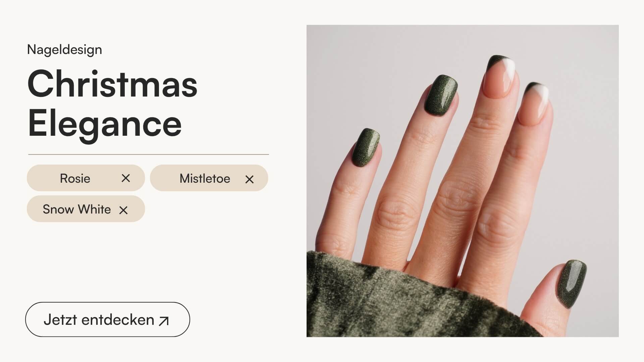Screen dimensions: 644x362
Task: Select the green glitter thumb nail
Action: [571, 283]
